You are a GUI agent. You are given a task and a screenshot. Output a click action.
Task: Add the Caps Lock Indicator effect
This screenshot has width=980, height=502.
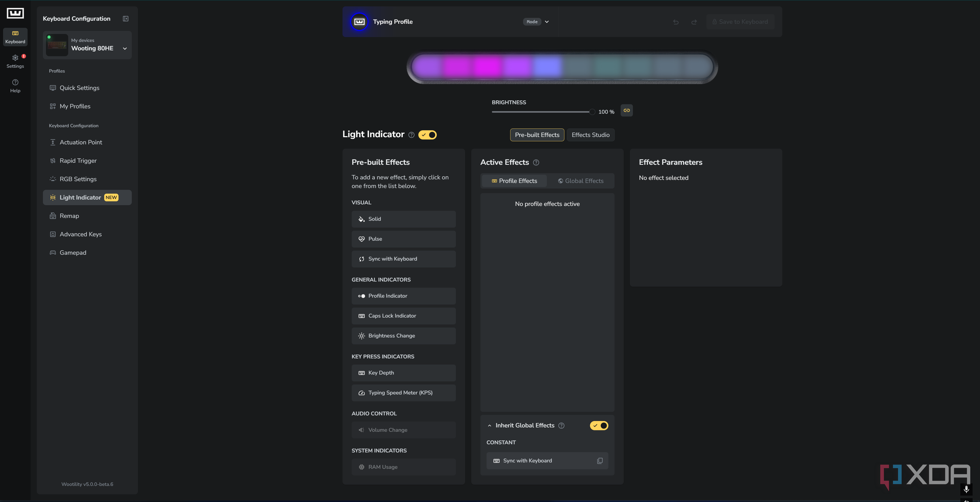click(403, 316)
